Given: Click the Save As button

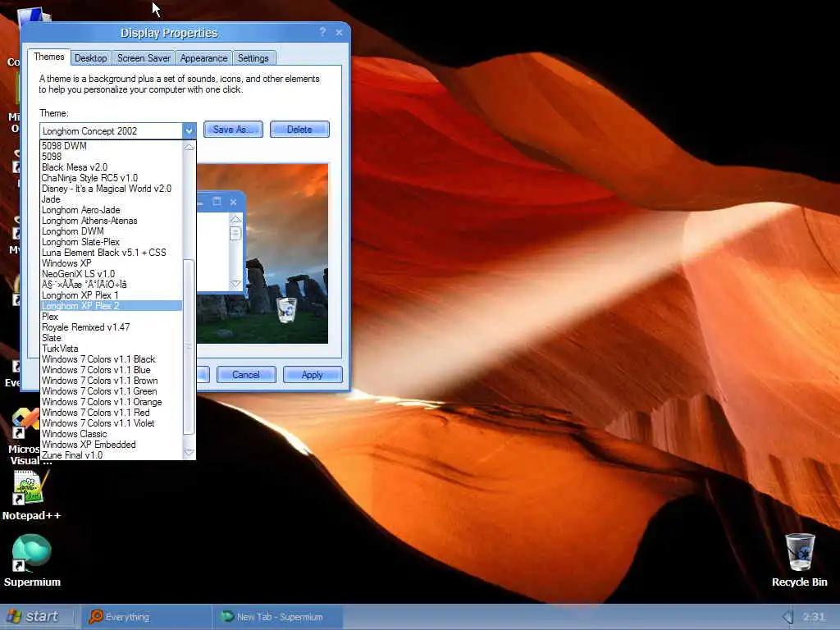Looking at the screenshot, I should [x=233, y=129].
